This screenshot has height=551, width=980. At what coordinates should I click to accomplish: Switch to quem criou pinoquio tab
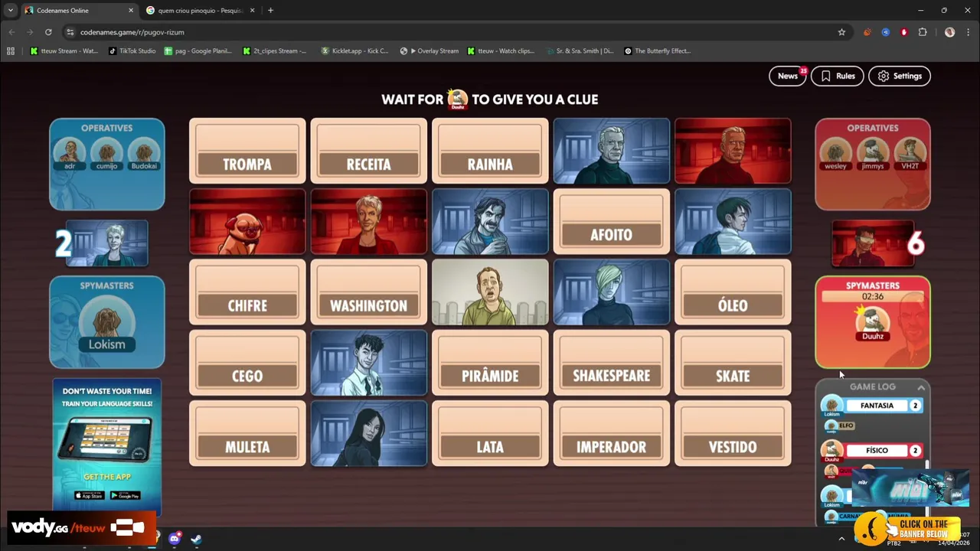(x=201, y=11)
